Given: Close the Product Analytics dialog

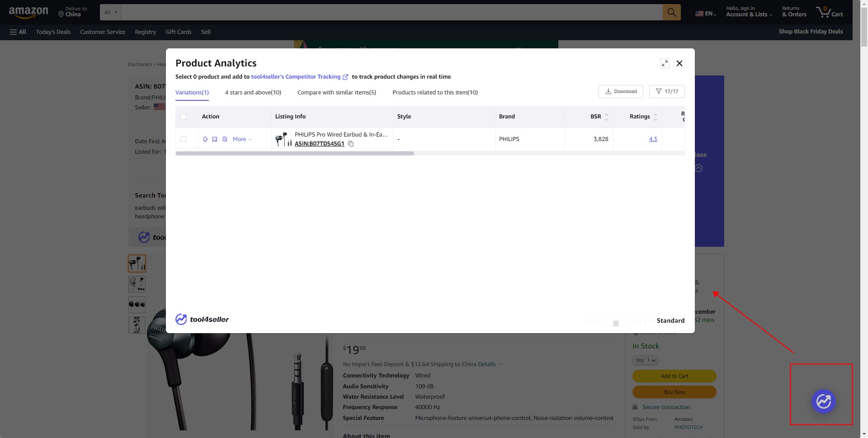Looking at the screenshot, I should tap(679, 63).
